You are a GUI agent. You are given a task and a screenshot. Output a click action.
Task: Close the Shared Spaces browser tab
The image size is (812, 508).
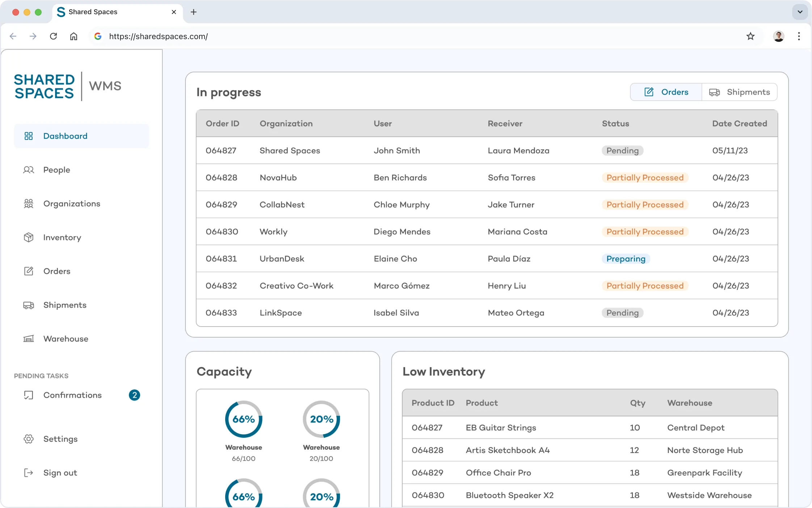click(174, 12)
